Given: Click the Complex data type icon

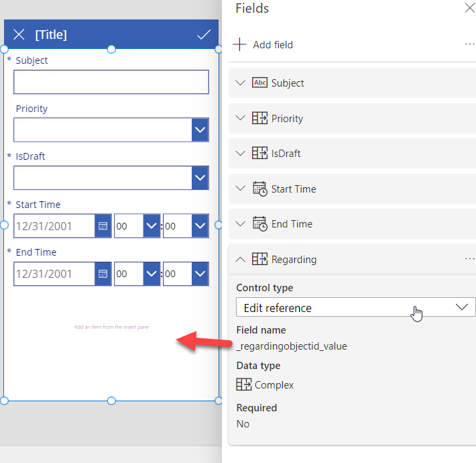Looking at the screenshot, I should coord(244,384).
